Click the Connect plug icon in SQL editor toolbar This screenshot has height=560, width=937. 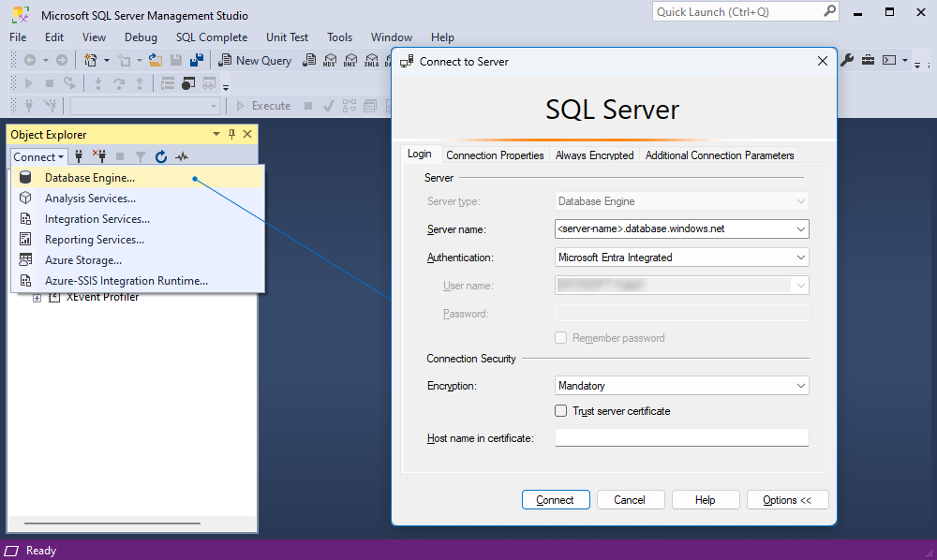[28, 106]
